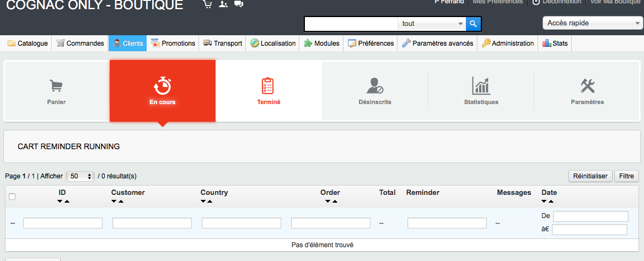This screenshot has width=644, height=261.
Task: Open the Panier cart icon tile
Action: point(56,86)
